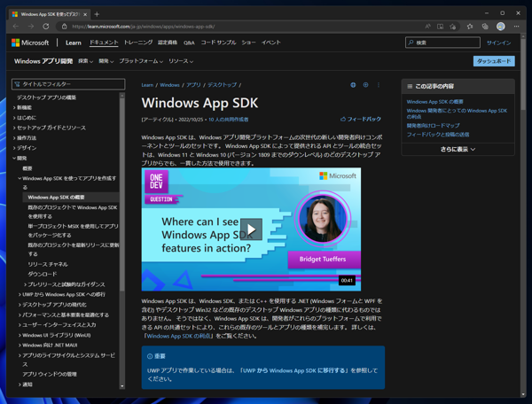Screen dimensions: 532x404
Task: Close the Windows App SDK browser tab
Action: (85, 14)
